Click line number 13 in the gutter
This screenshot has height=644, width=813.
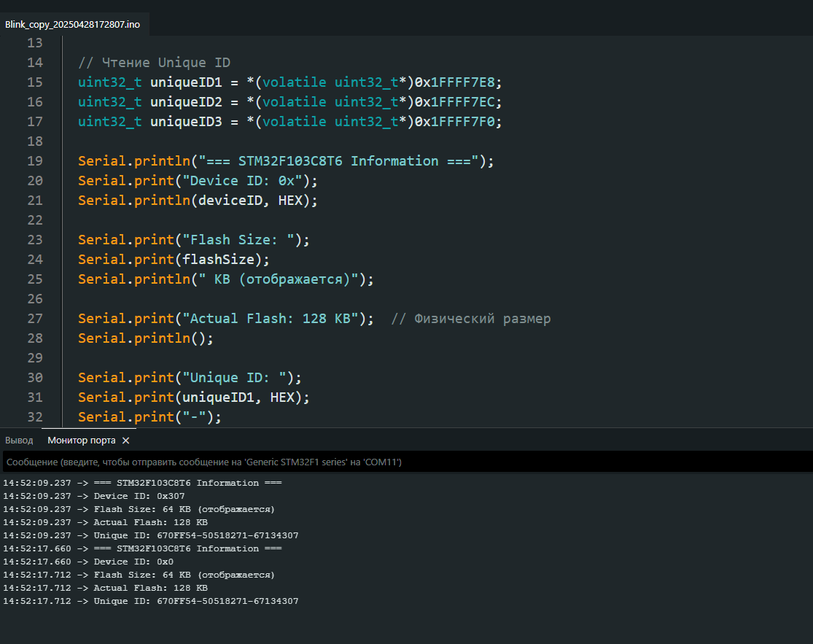(34, 42)
